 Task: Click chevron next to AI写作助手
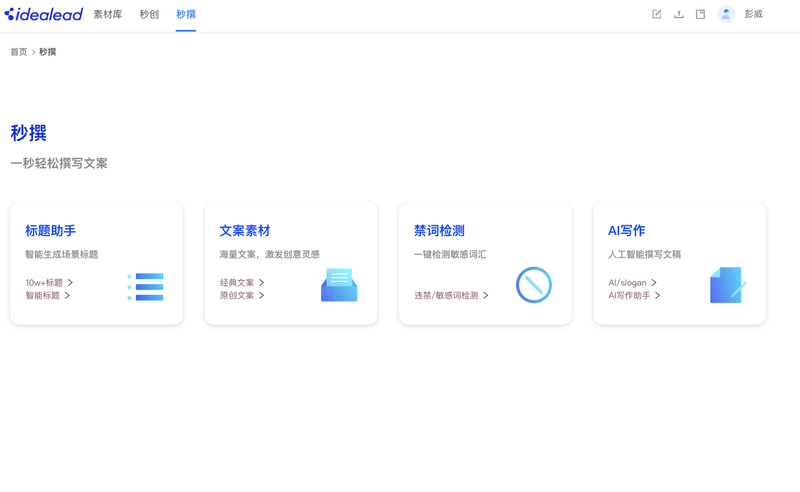[657, 295]
